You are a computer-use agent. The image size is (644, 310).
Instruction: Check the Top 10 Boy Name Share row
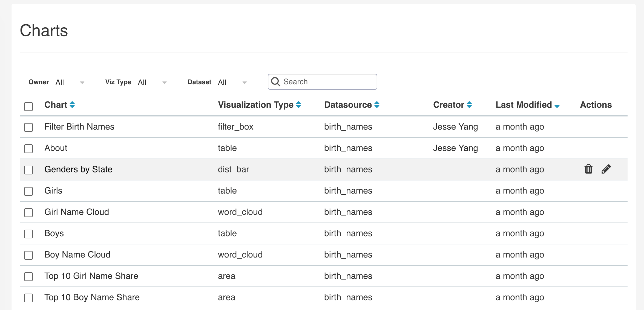[28, 298]
